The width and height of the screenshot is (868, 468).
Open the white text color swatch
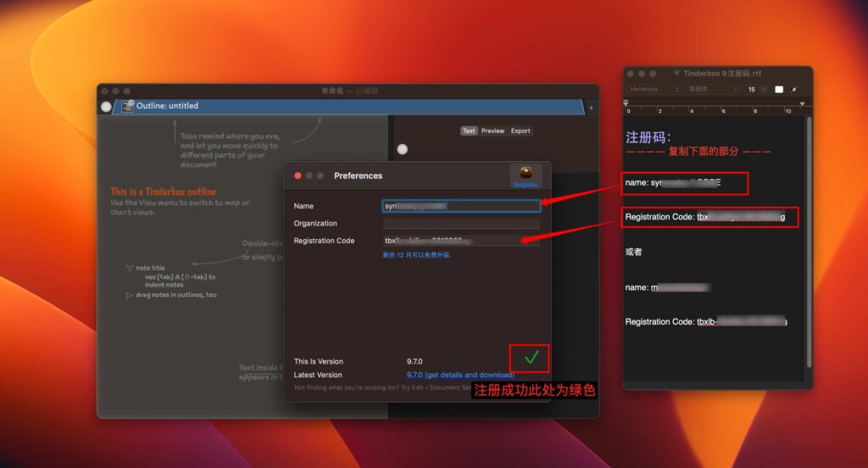pyautogui.click(x=779, y=89)
